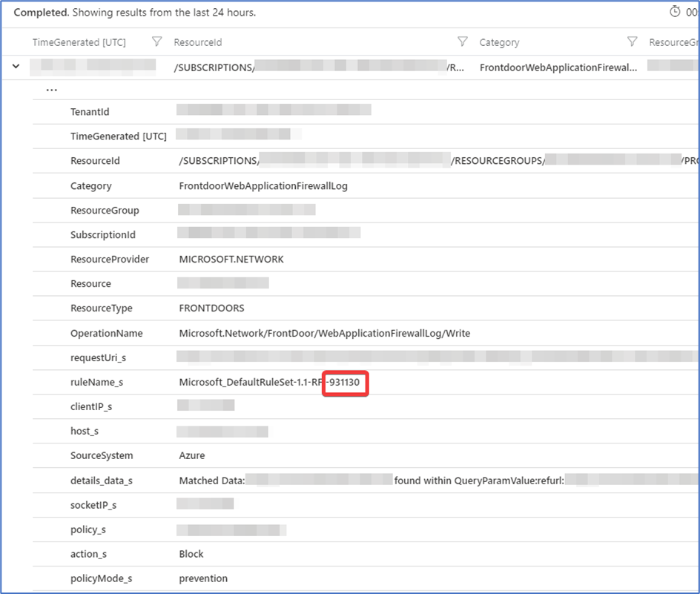
Task: Sort by Category column header
Action: (499, 42)
